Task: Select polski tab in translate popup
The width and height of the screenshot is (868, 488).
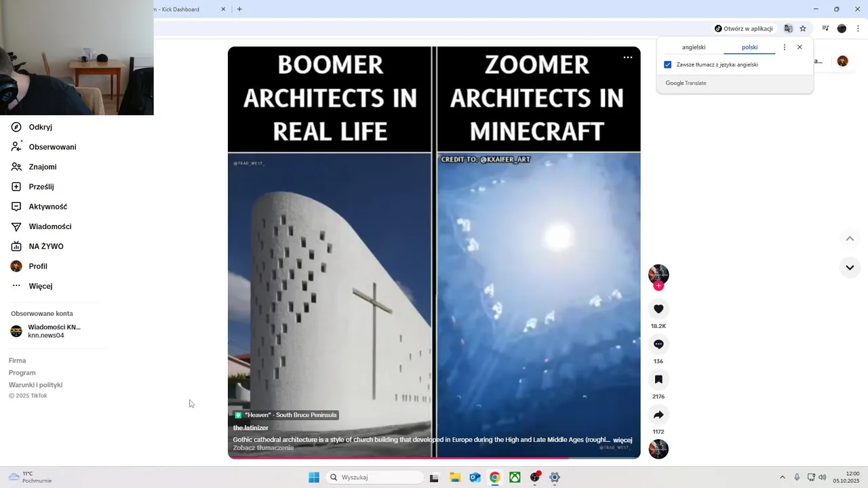Action: tap(749, 47)
